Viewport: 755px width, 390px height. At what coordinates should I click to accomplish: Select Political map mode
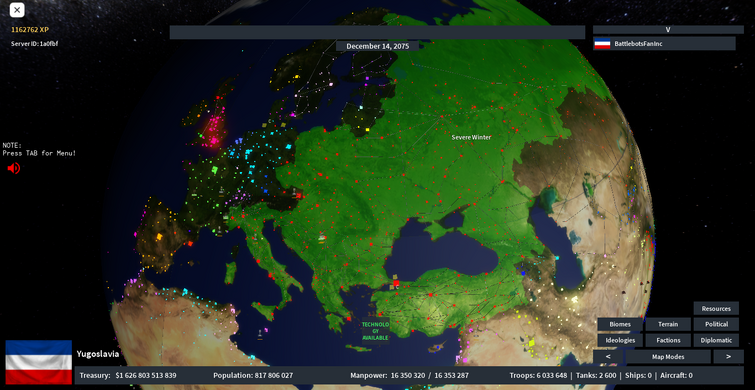[x=716, y=325]
